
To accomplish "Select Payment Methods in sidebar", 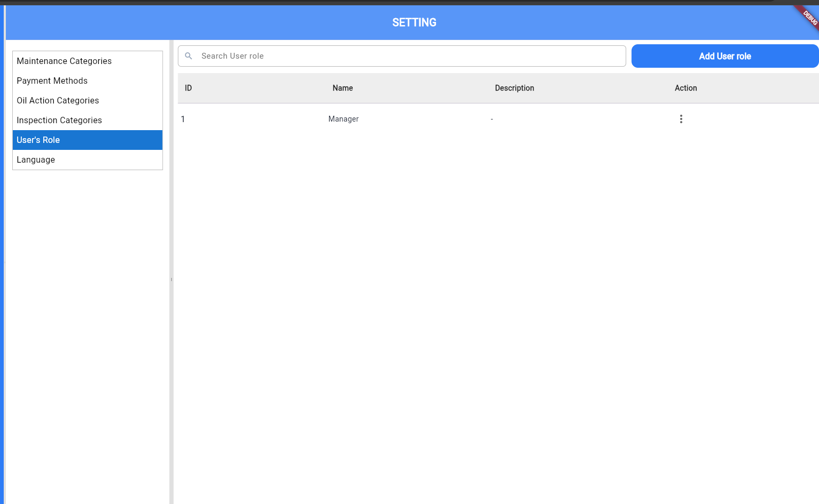I will [52, 81].
